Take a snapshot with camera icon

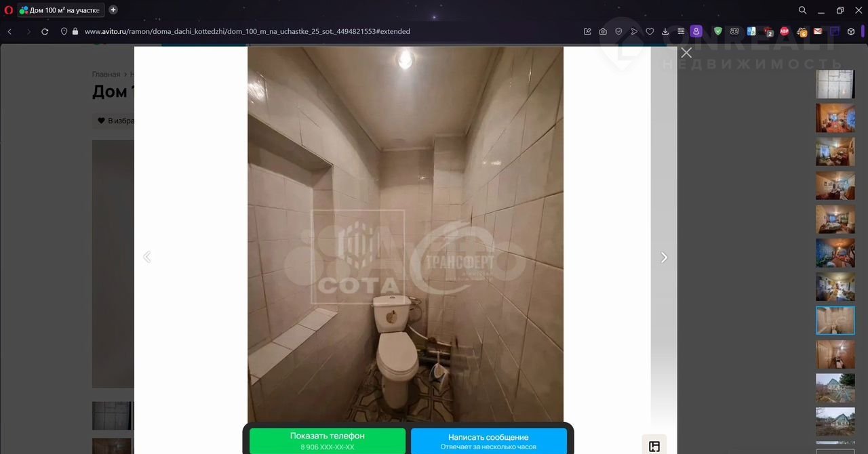[603, 31]
